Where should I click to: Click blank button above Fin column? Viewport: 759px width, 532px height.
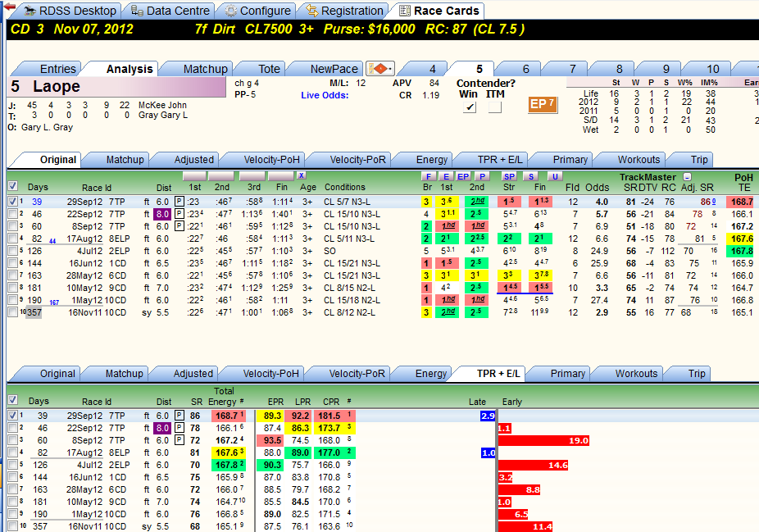tap(281, 175)
